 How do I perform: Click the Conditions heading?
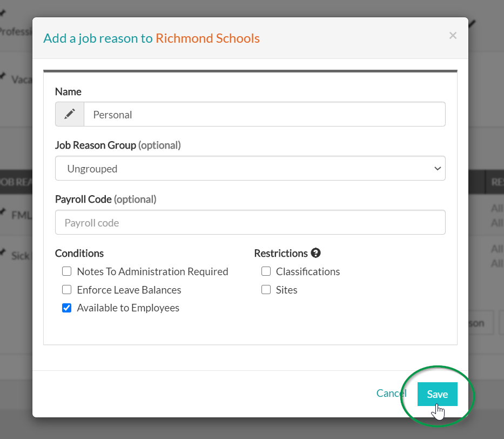79,254
